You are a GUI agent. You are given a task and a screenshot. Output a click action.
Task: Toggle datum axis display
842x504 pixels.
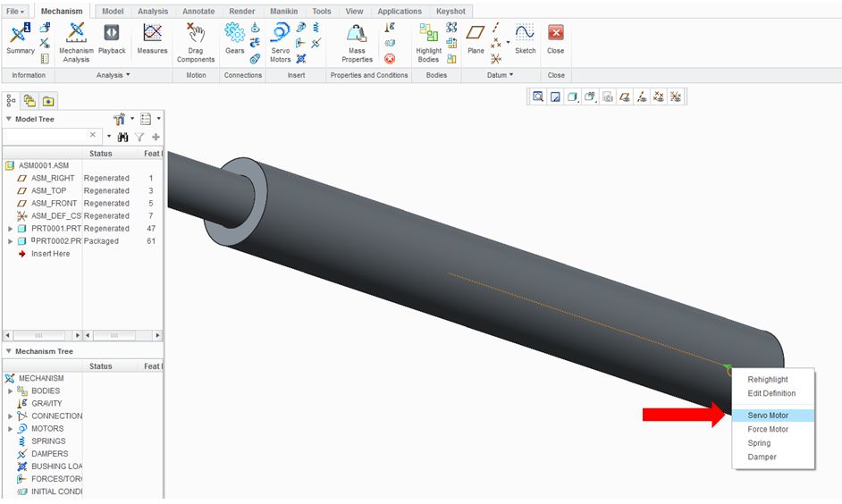pos(642,97)
